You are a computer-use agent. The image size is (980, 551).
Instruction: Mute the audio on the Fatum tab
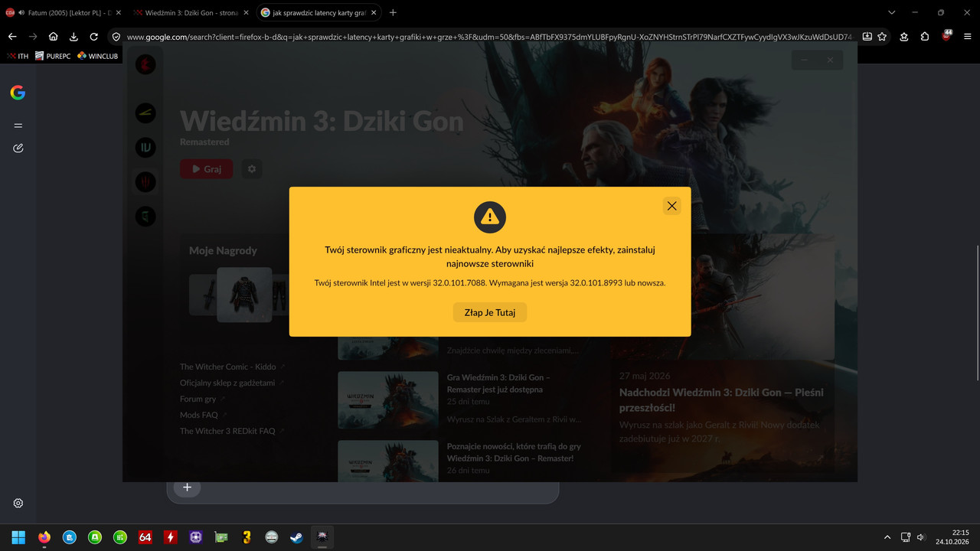[21, 13]
